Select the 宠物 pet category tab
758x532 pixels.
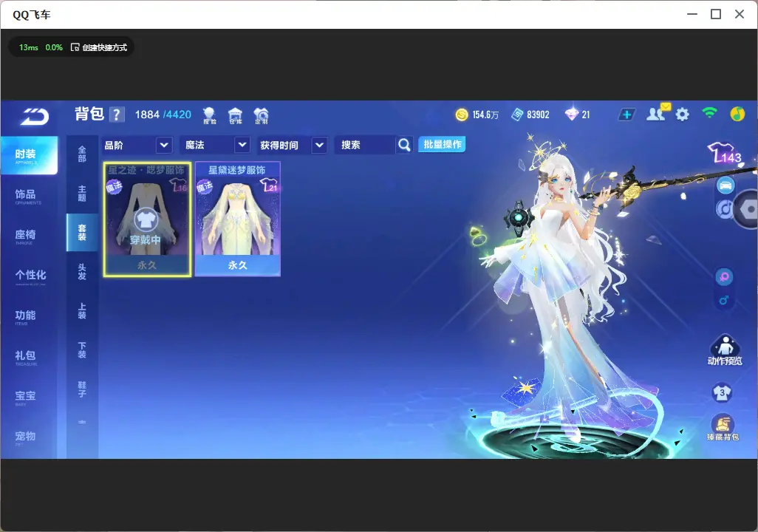pyautogui.click(x=29, y=437)
